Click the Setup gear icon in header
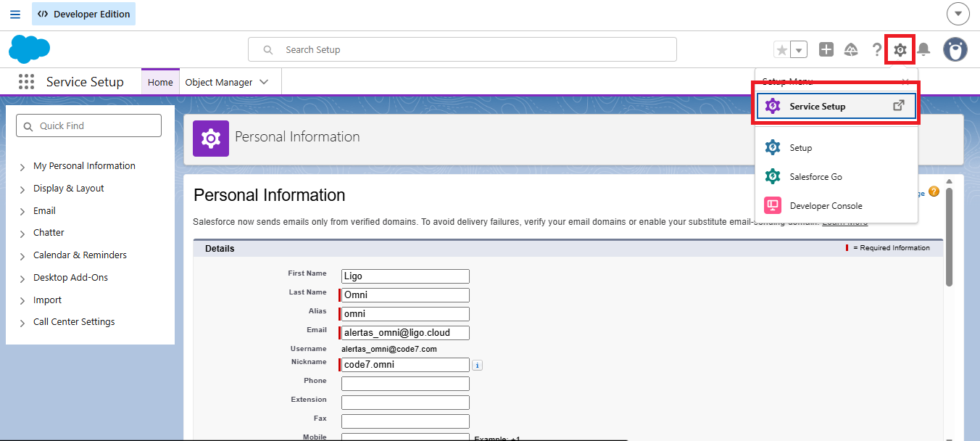Screen dimensions: 980x441 coord(900,49)
